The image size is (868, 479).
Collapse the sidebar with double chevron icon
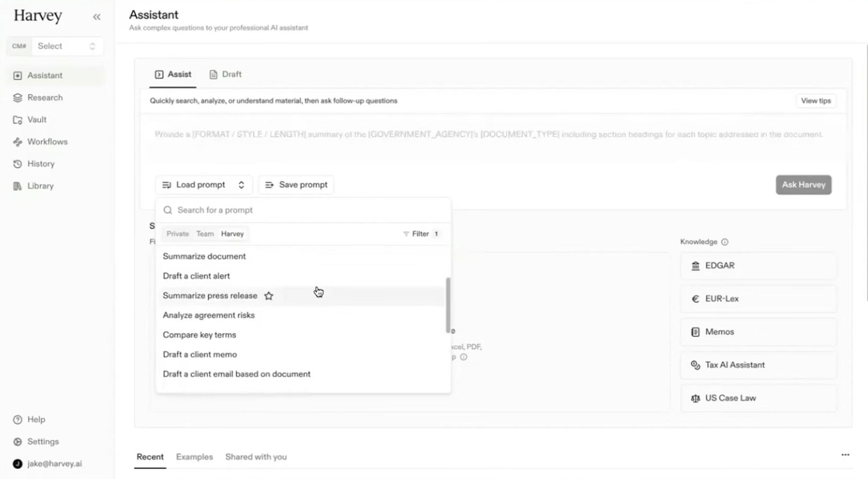tap(97, 17)
